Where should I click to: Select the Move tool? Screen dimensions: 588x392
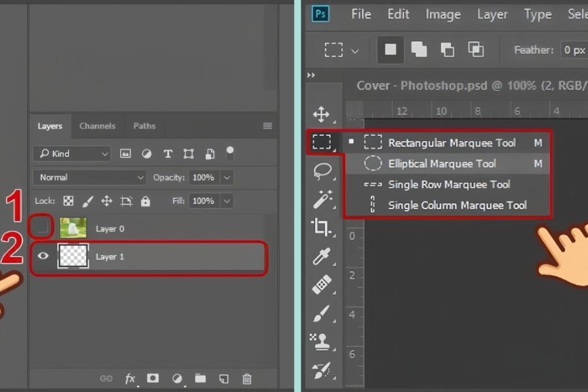[321, 115]
